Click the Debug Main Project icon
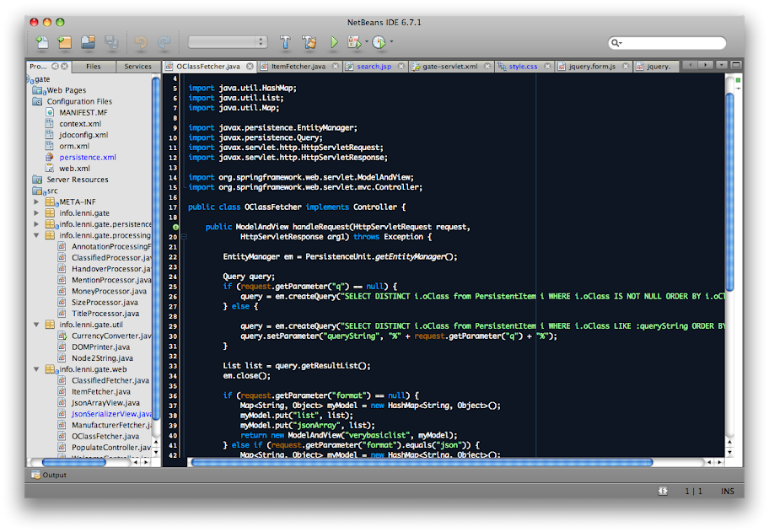Image resolution: width=769 pixels, height=532 pixels. [354, 41]
